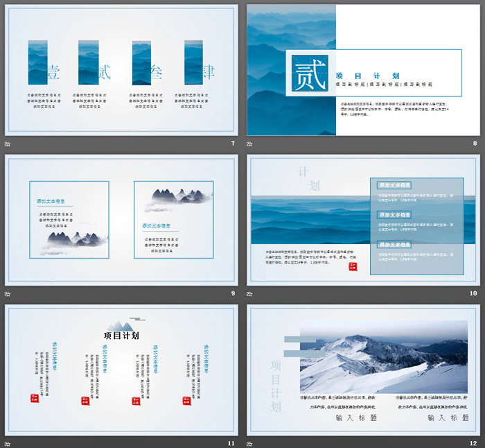Screen dimensions: 485x448
Task: Select slide 12 with the snowy mountain photo
Action: pyautogui.click(x=364, y=370)
